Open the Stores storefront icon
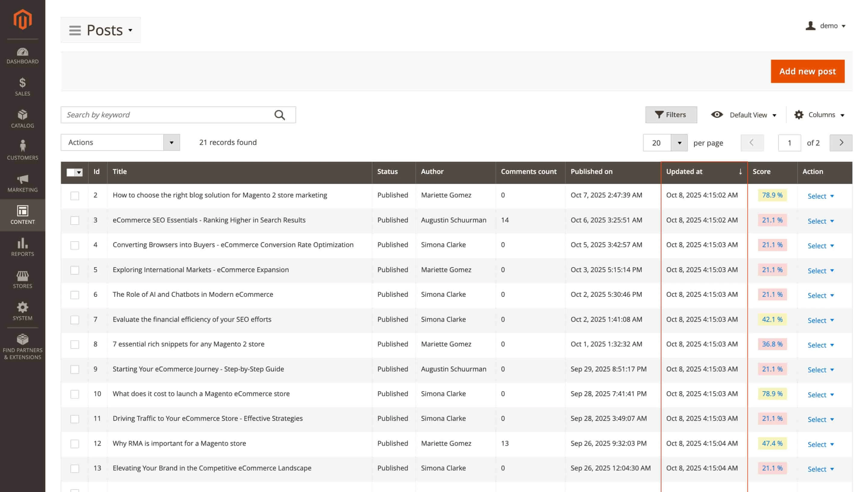 click(x=22, y=276)
